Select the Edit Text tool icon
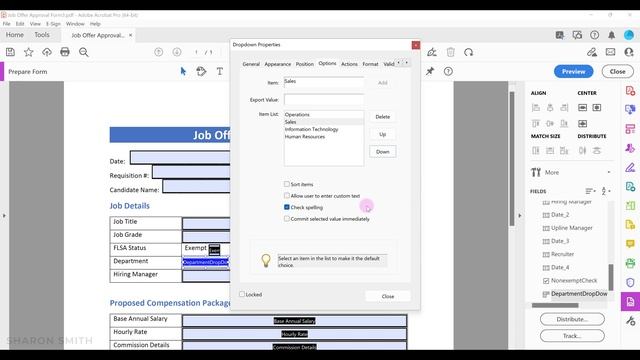Viewport: 640px width, 360px height. click(x=201, y=71)
